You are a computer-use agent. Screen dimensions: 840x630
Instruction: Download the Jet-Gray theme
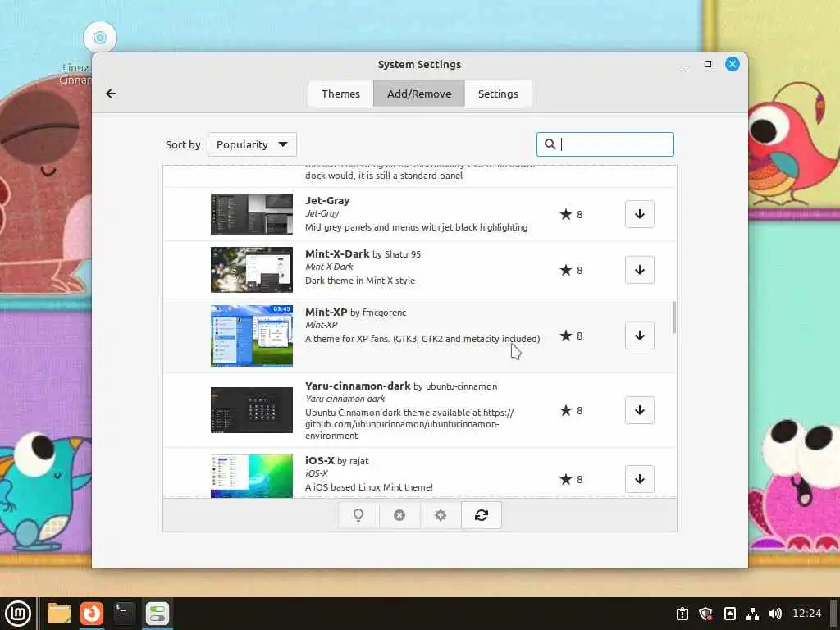point(640,214)
